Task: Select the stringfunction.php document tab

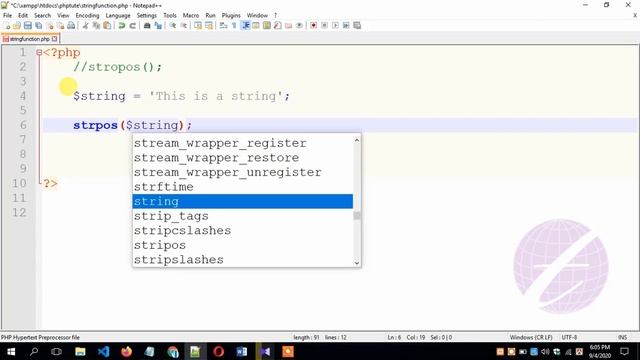Action: coord(29,39)
